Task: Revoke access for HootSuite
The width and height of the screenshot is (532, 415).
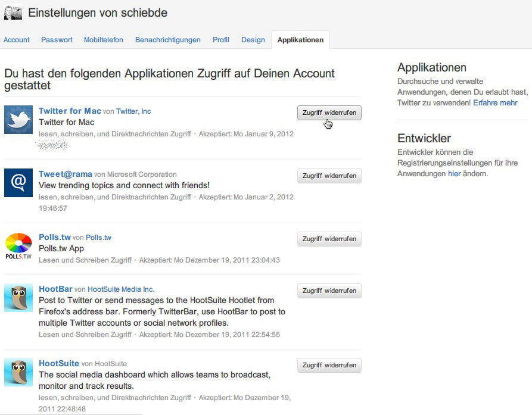Action: 329,365
